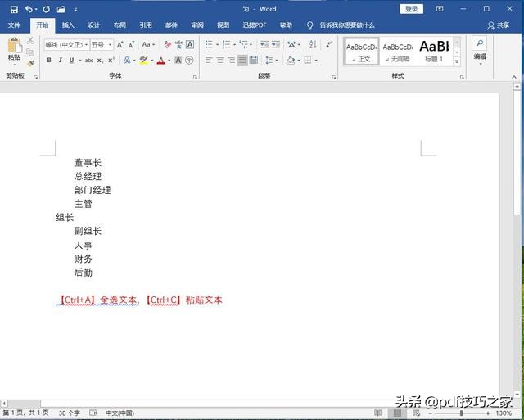
Task: Click the 登录 sign-in button
Action: click(x=411, y=9)
